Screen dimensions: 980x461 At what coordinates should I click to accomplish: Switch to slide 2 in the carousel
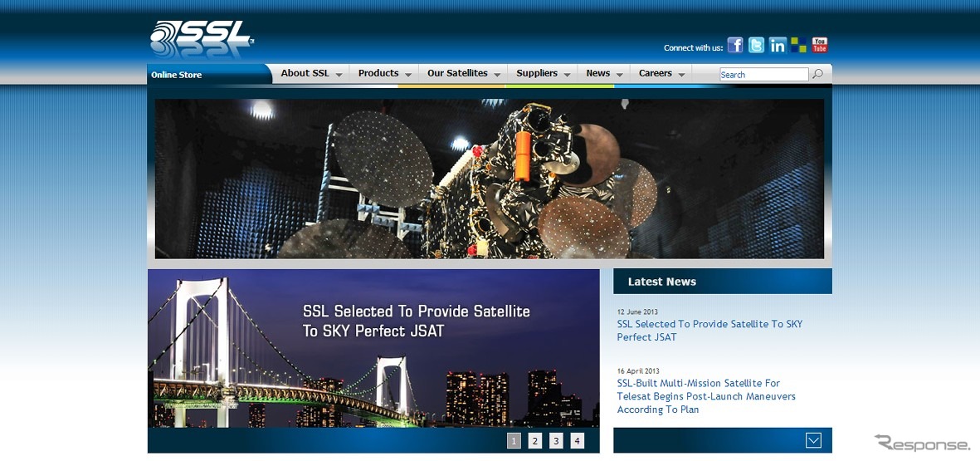tap(535, 441)
